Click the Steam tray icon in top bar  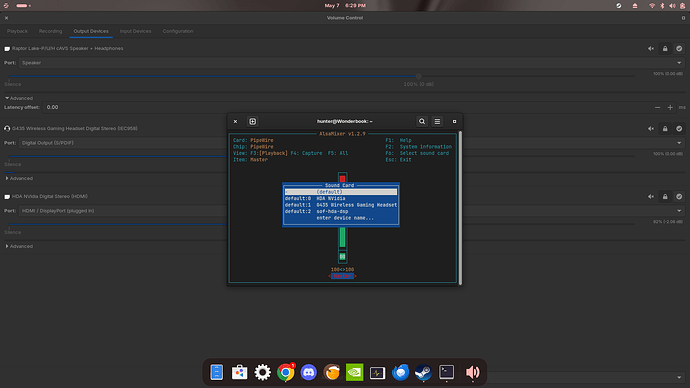click(x=619, y=6)
